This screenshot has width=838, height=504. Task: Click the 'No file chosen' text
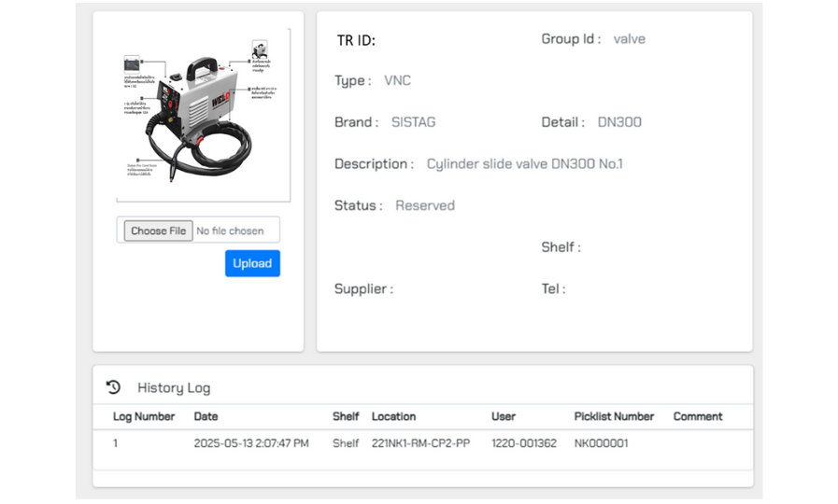[x=230, y=231]
